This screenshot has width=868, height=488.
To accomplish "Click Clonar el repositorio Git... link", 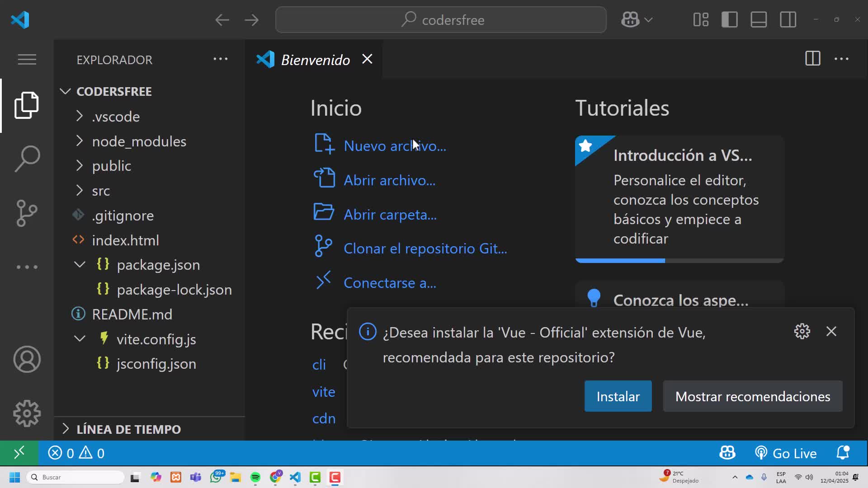I will (425, 249).
